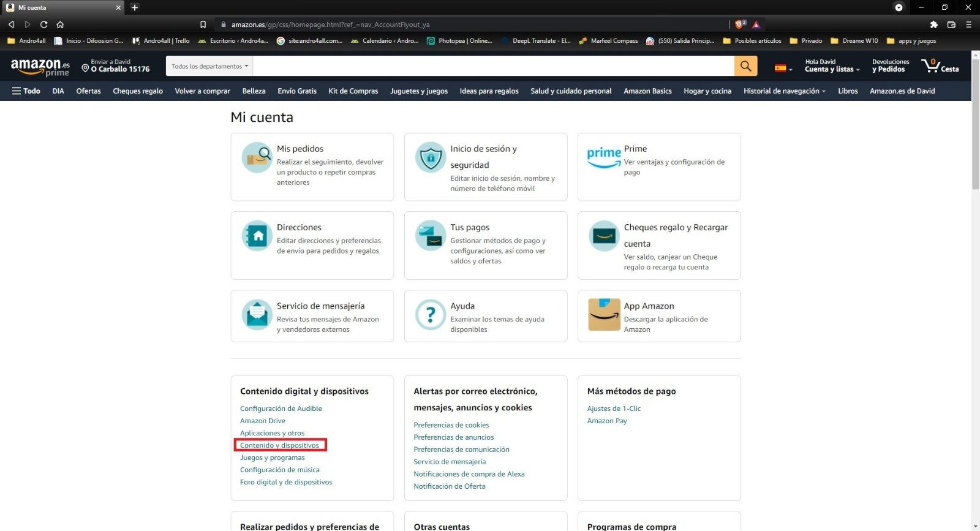The image size is (980, 531).
Task: Click the delivery location pin O Carballo 15176
Action: click(116, 66)
